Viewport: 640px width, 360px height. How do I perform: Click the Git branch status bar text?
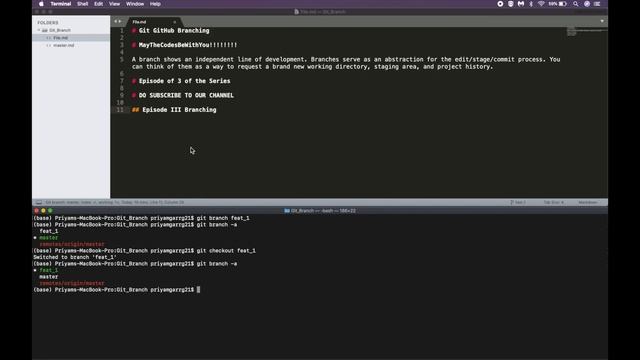(115, 202)
